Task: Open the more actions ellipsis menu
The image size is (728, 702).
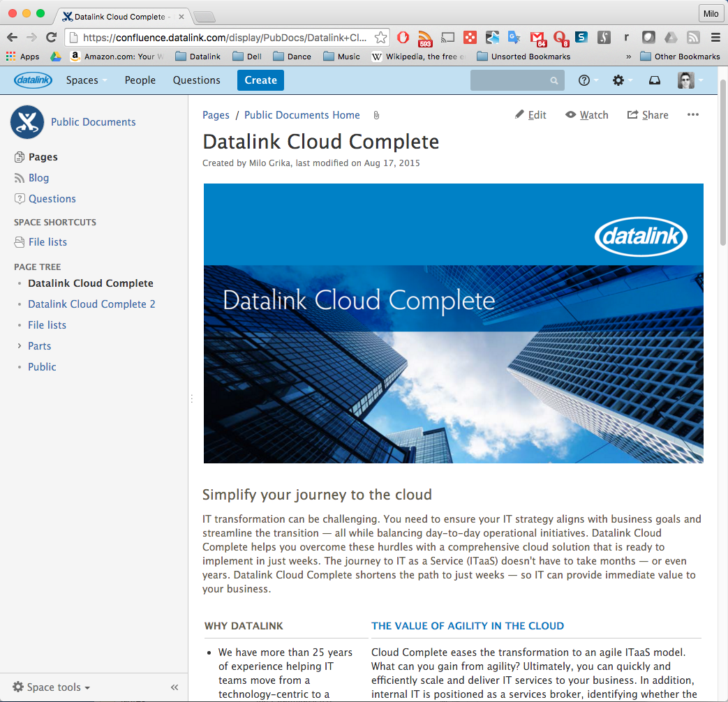Action: coord(692,115)
